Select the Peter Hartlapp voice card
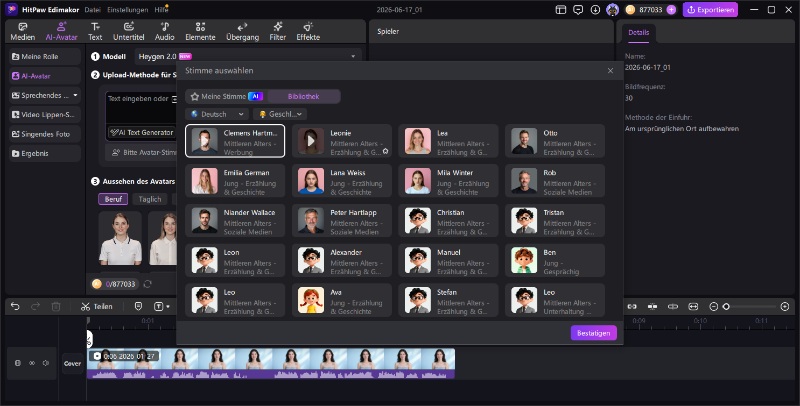800x406 pixels. click(341, 221)
